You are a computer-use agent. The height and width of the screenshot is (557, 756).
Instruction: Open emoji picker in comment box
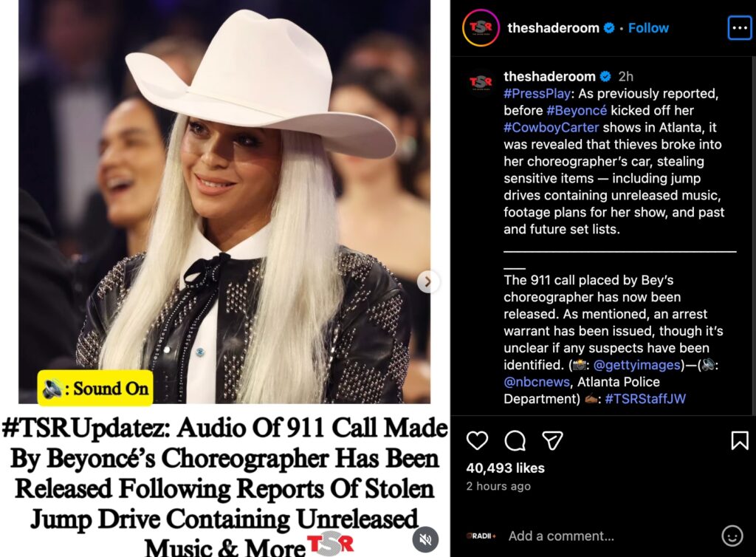click(732, 536)
